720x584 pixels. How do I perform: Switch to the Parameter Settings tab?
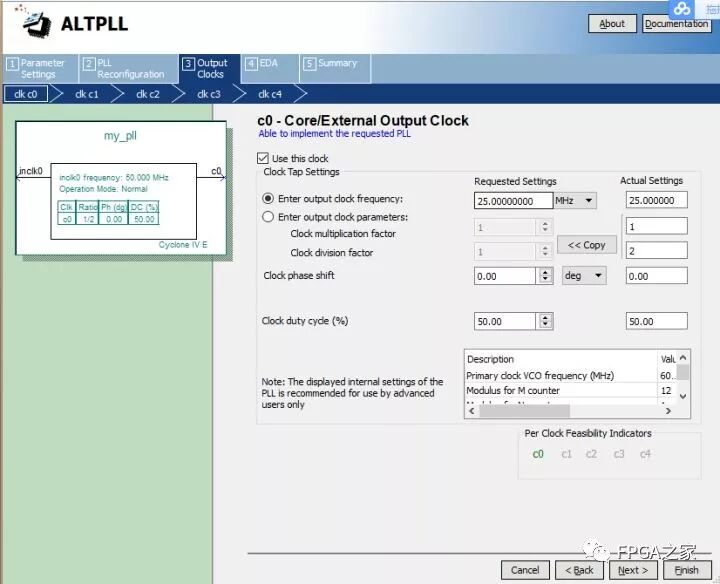coord(38,68)
